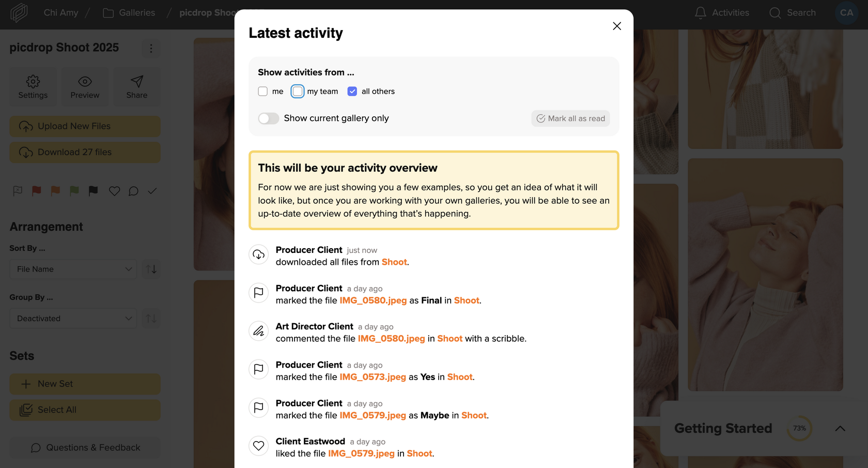Viewport: 868px width, 468px height.
Task: Uncheck the 'all others' checkbox
Action: 352,92
